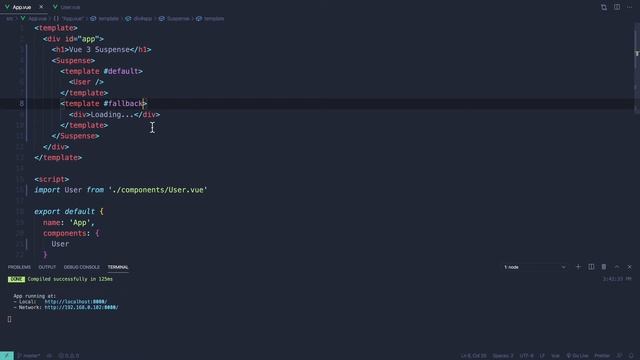
Task: Click 'Vue 3 Suspense' heading text in code
Action: [x=99, y=50]
